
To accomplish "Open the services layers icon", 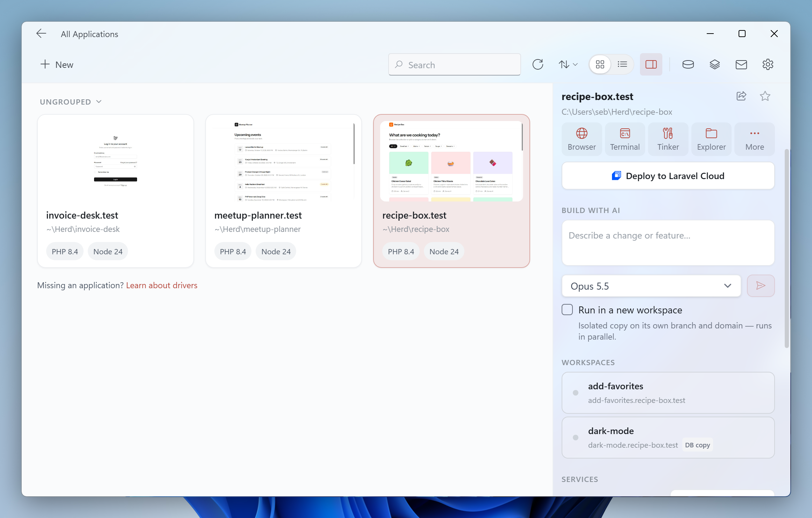I will click(714, 65).
